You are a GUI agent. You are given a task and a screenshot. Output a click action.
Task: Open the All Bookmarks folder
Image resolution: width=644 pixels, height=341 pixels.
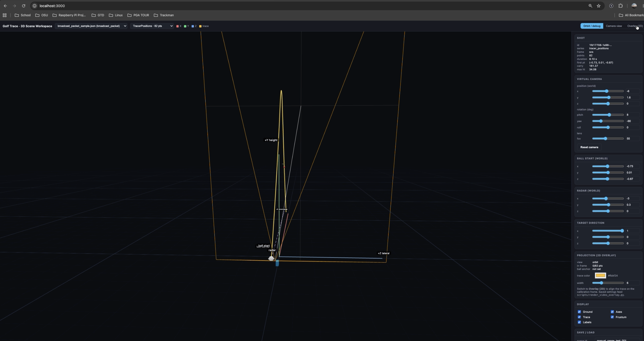click(x=631, y=15)
